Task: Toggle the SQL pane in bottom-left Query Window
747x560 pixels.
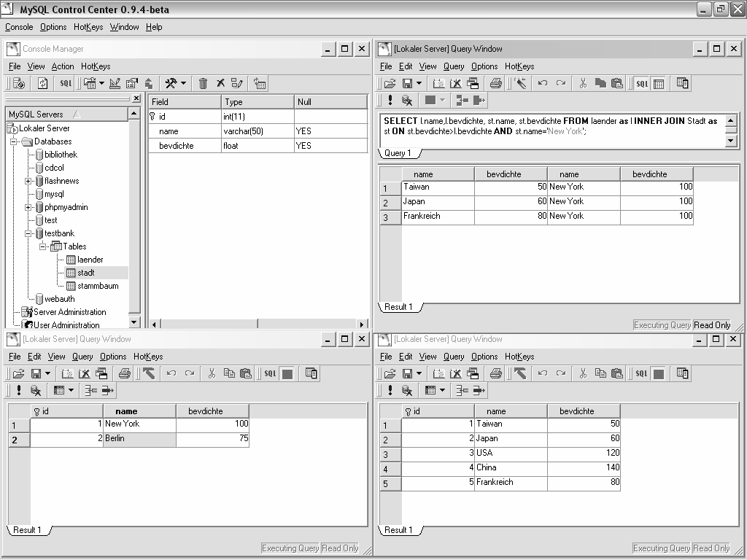Action: click(270, 373)
